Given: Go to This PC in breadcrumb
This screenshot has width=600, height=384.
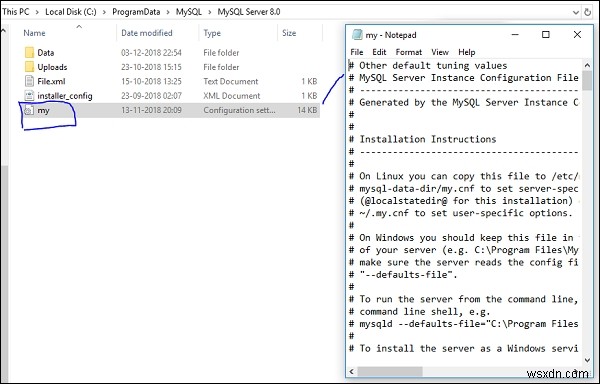Looking at the screenshot, I should (15, 12).
